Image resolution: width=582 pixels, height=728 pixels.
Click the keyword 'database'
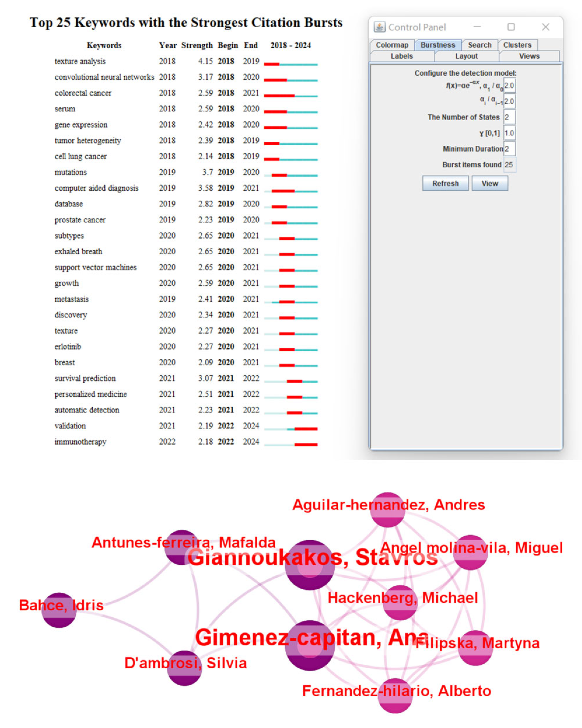pos(68,204)
